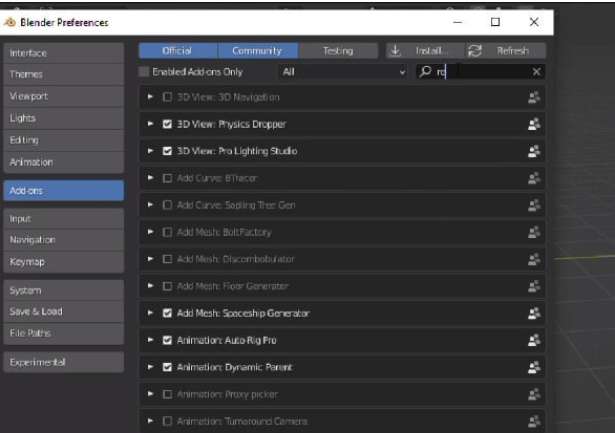Expand the BTracer add-on details
Screen dimensions: 615x433
pyautogui.click(x=150, y=178)
